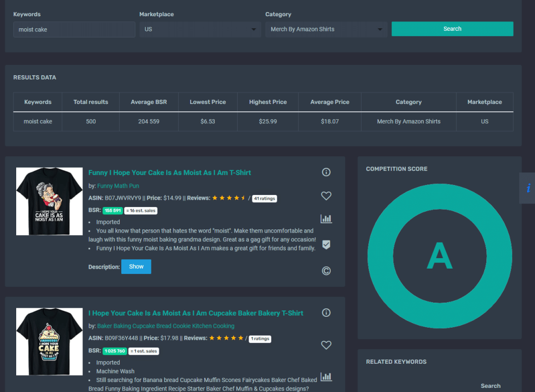The image size is (535, 392).
Task: Click the 41 ratings badge
Action: pyautogui.click(x=264, y=199)
